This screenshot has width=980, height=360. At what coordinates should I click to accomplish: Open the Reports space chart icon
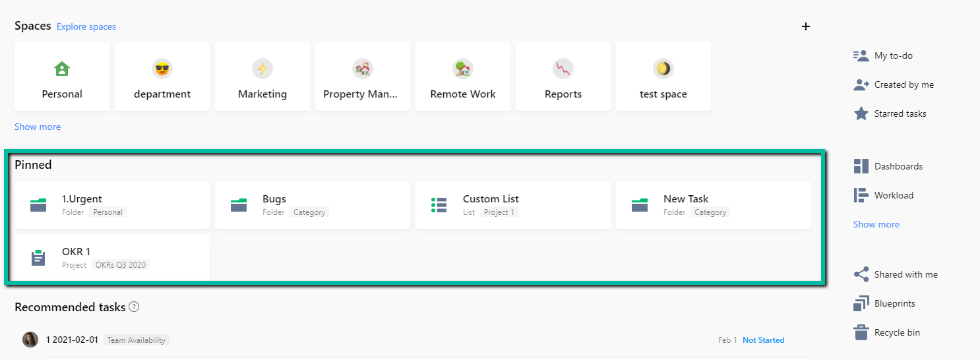(x=563, y=69)
